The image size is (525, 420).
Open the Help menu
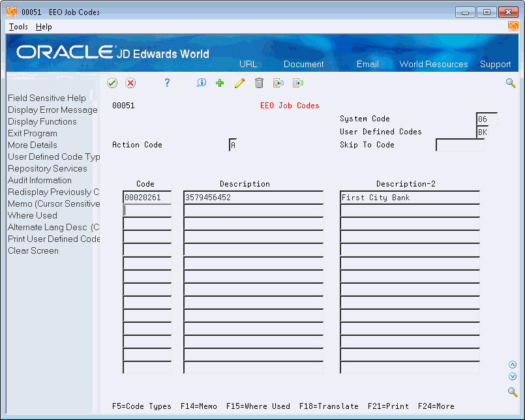(x=44, y=27)
